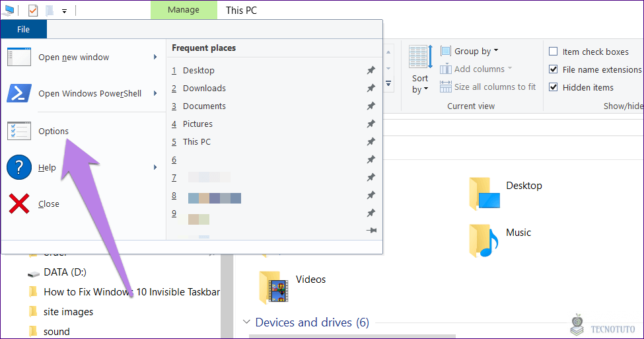Collapse the Devices and drives section
Screen dimensions: 644x339
tap(246, 322)
